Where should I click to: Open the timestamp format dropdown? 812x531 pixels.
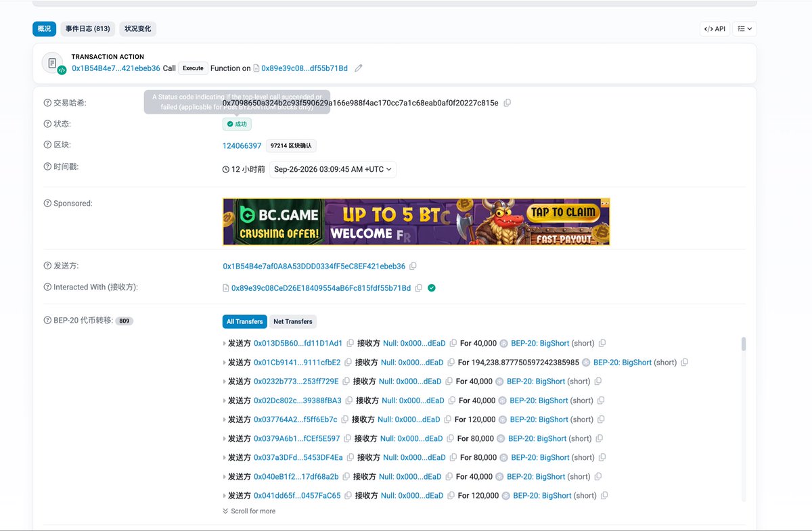[333, 169]
